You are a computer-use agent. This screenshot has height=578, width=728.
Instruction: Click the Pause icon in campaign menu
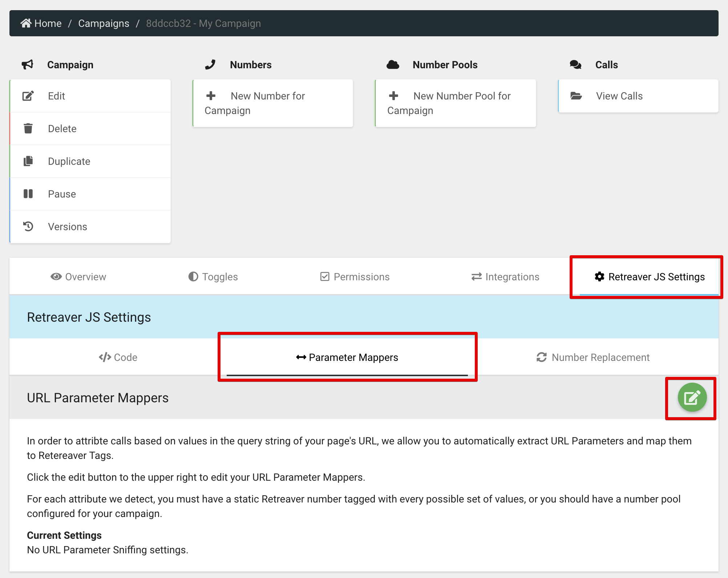(28, 194)
